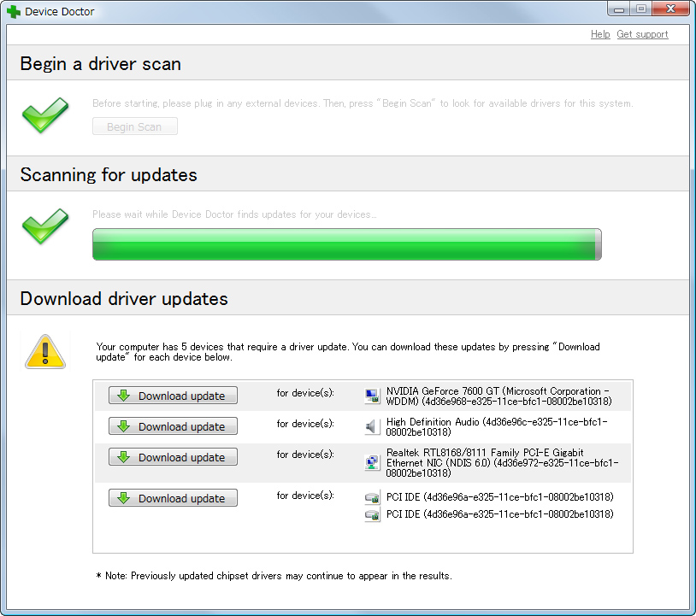Click the green checkmark beside the scan progress bar
The width and height of the screenshot is (696, 616).
tap(45, 226)
